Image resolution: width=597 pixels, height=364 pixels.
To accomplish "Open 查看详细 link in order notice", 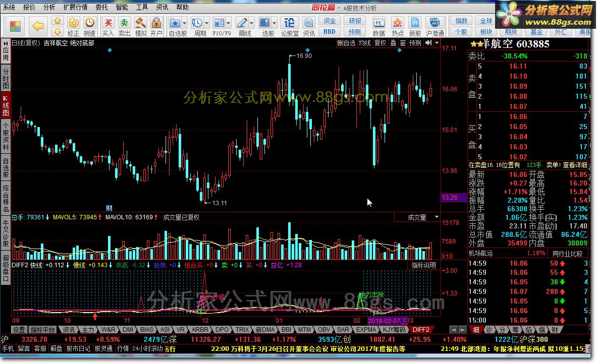I will coord(574,165).
